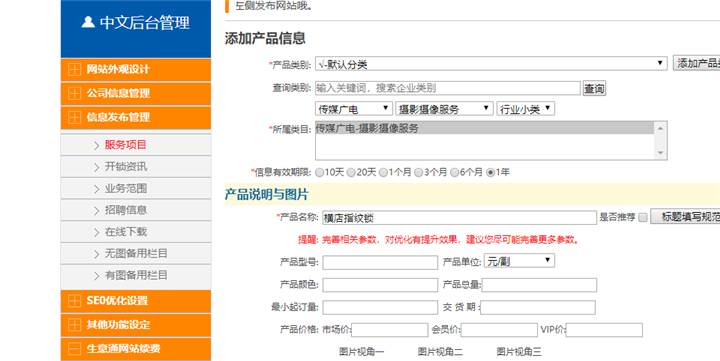Select the 20天 validity period
This screenshot has width=720, height=361.
pos(351,173)
